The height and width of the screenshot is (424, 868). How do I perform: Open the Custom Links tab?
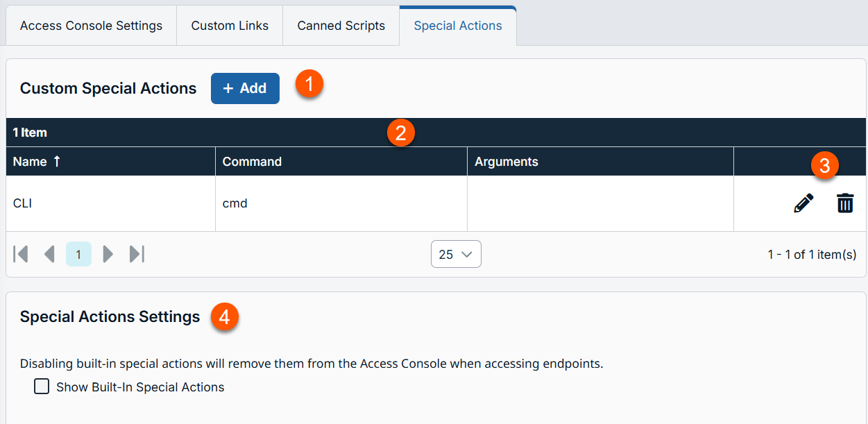click(230, 26)
